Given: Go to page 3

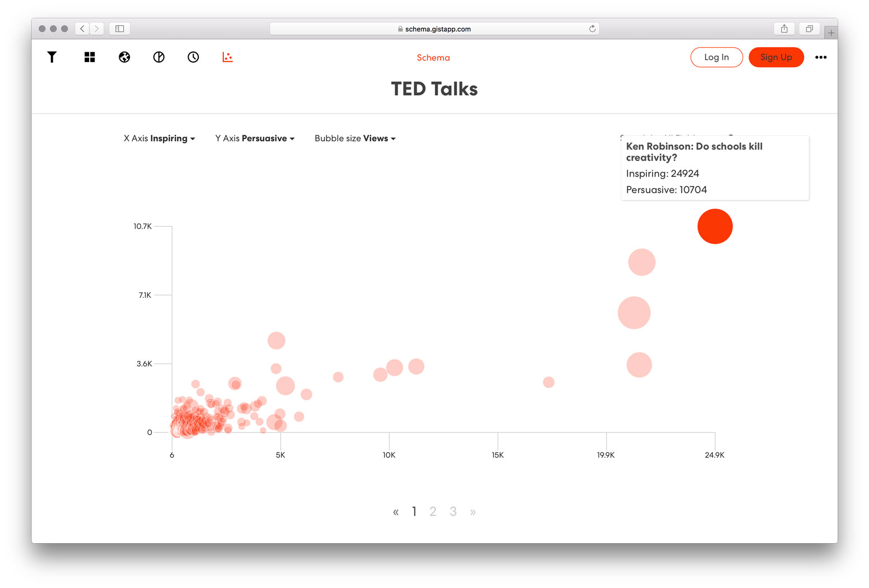Looking at the screenshot, I should point(453,511).
